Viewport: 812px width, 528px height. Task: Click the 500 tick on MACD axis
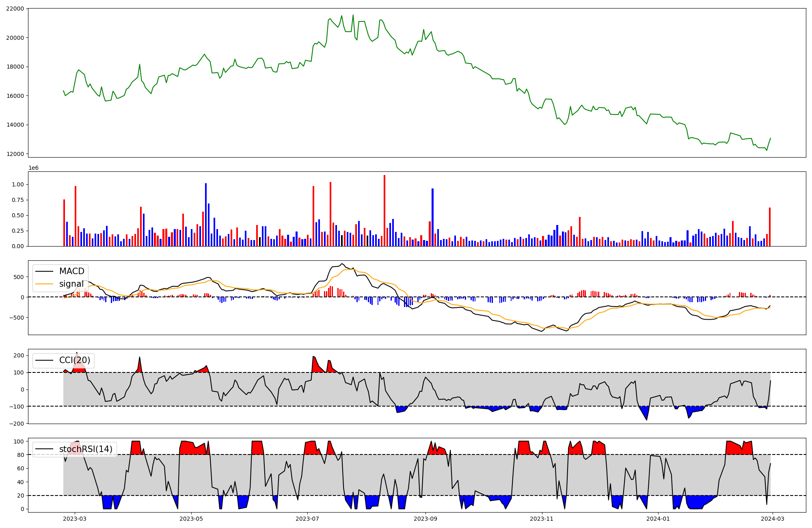pos(19,277)
